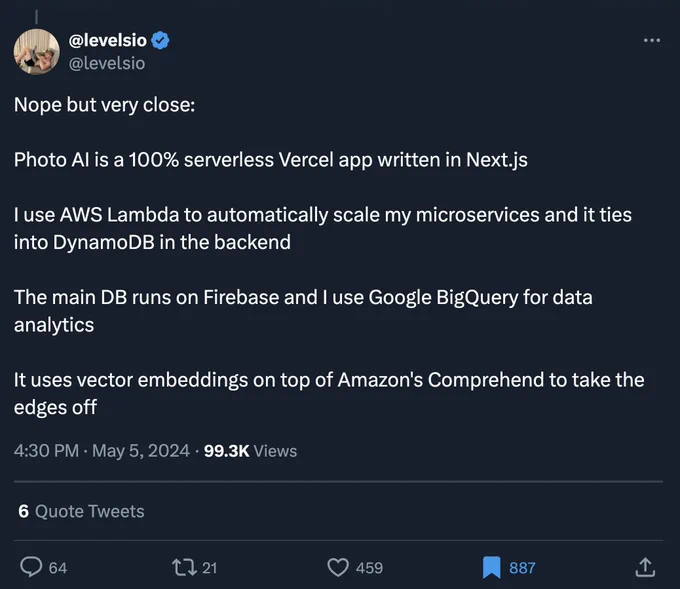Click the May 5, 2024 date
This screenshot has height=589, width=680.
(x=141, y=451)
